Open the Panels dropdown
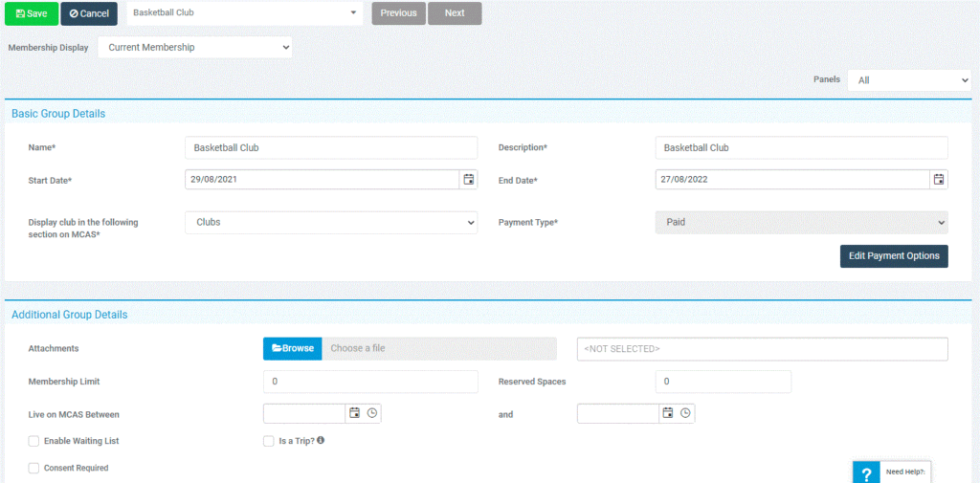980x483 pixels. coord(909,80)
